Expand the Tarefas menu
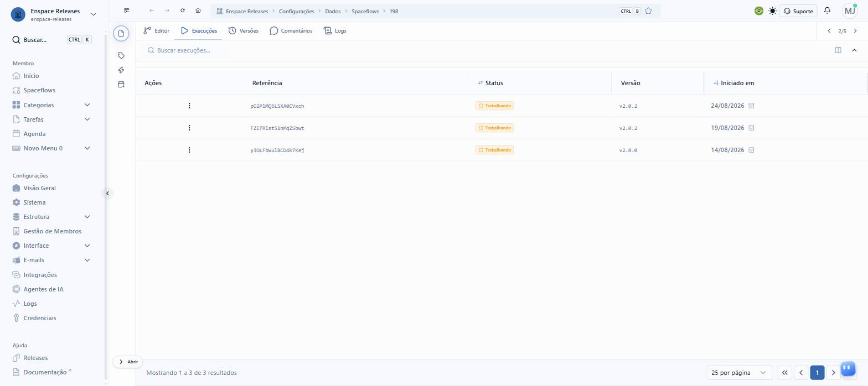The width and height of the screenshot is (868, 386). [87, 119]
